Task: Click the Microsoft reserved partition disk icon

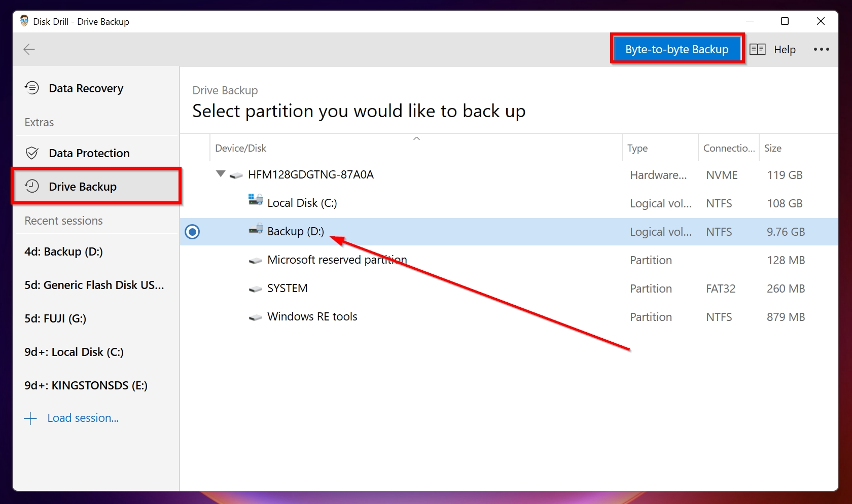Action: coord(256,261)
